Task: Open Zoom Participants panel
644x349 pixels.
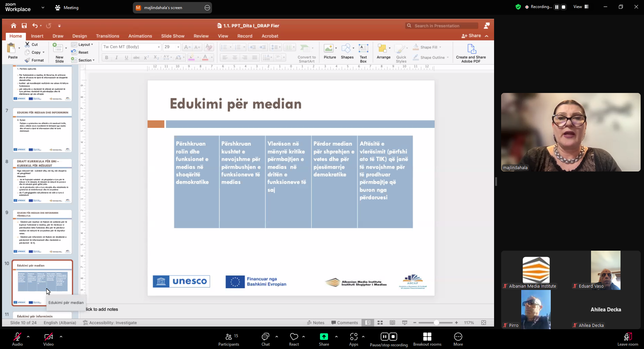Action: (x=229, y=340)
